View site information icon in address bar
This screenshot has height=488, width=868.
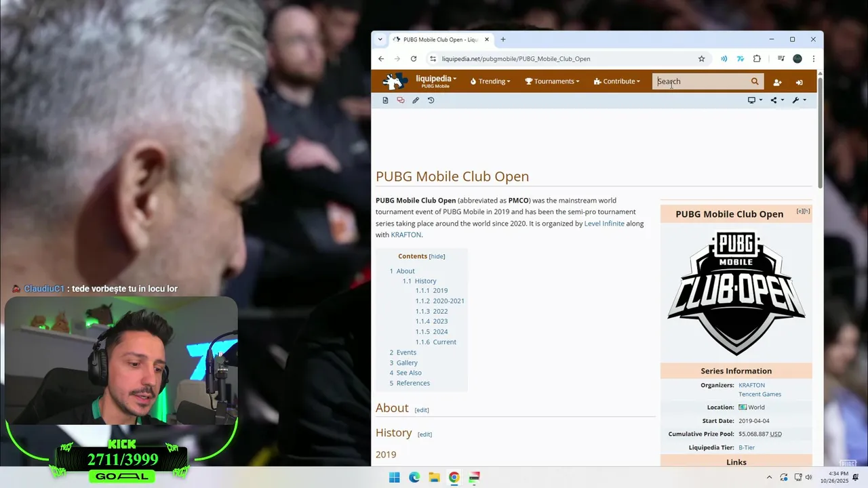point(433,59)
